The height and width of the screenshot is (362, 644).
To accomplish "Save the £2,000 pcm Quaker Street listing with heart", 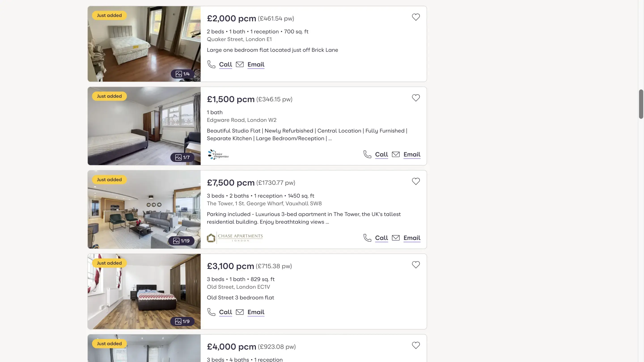I will (x=416, y=17).
